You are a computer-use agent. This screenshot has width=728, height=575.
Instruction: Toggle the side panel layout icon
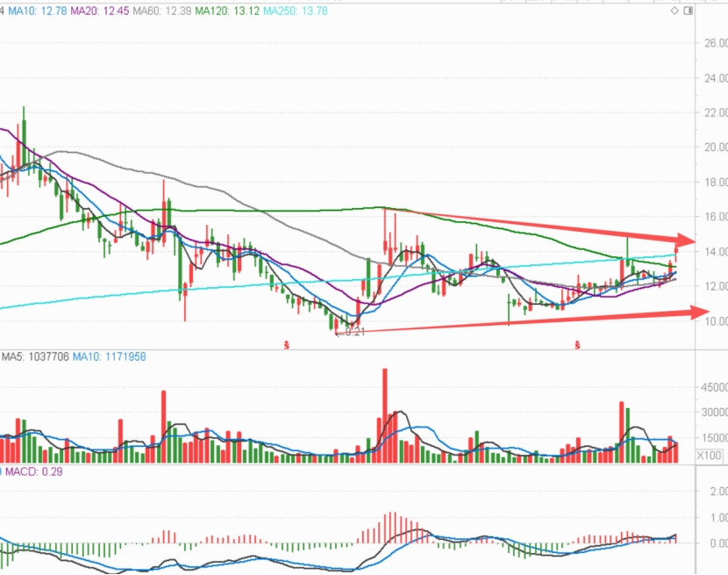[x=689, y=11]
